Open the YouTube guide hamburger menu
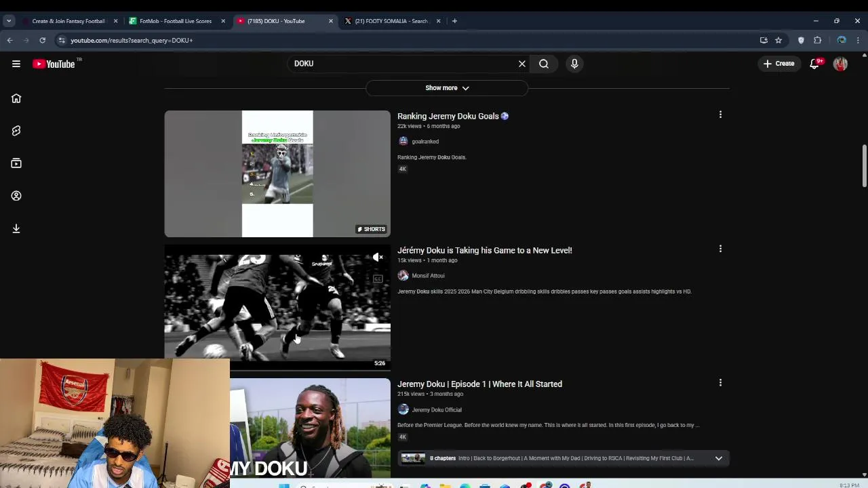 point(16,64)
